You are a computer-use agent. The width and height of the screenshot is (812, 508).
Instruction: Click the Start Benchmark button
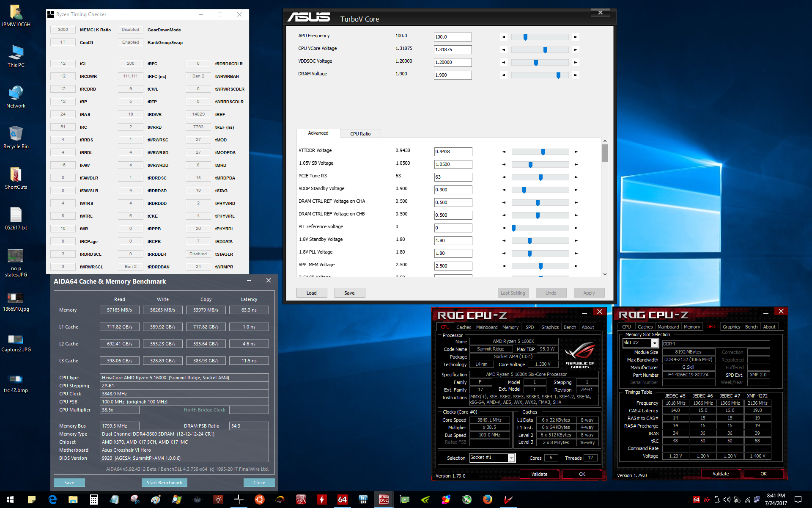coord(164,483)
